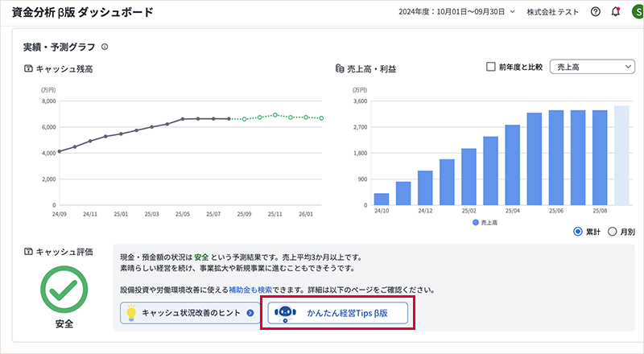Open かんたん経営Tips β版 button

[338, 313]
